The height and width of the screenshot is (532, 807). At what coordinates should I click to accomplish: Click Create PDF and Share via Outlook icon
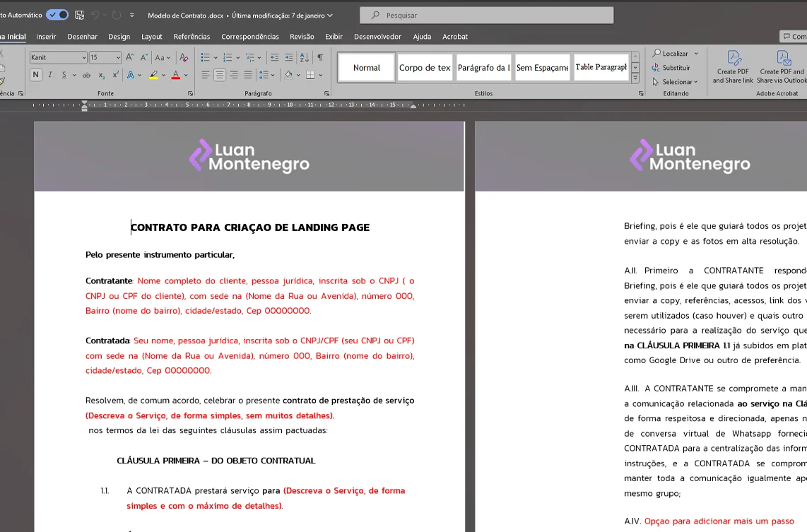point(782,66)
